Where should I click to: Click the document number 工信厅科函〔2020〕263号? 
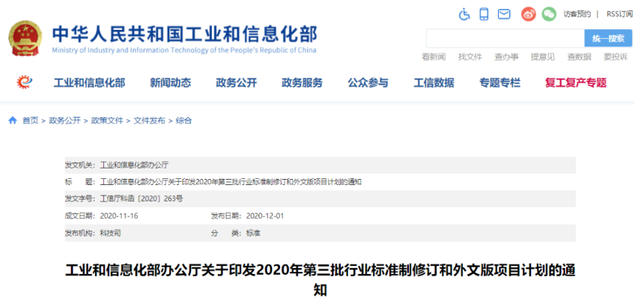(142, 199)
